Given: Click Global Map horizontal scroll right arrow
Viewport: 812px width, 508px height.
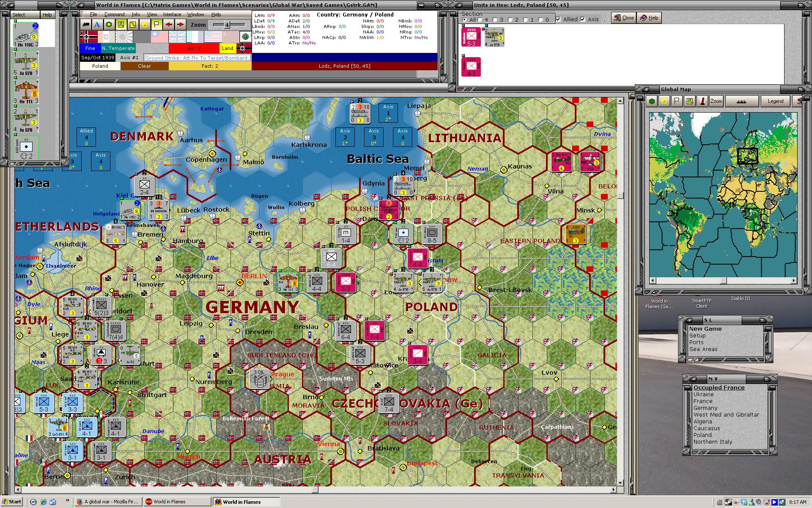Looking at the screenshot, I should [794, 280].
